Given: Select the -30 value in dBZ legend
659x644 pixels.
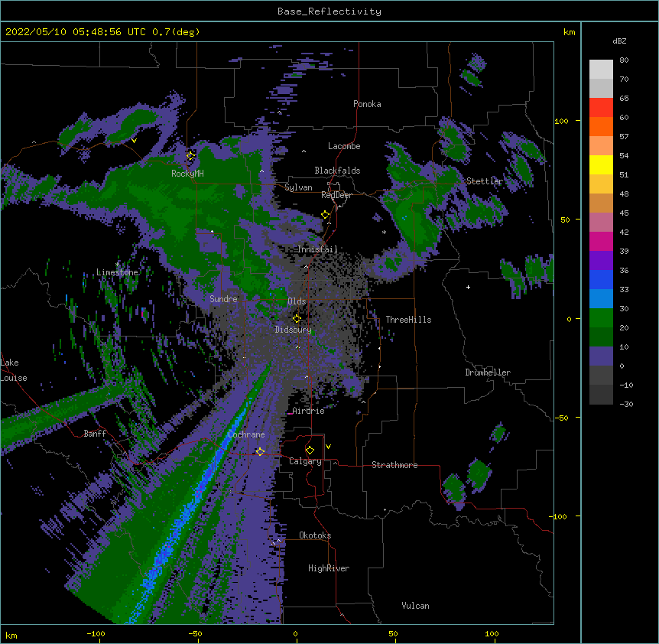Looking at the screenshot, I should (x=626, y=404).
